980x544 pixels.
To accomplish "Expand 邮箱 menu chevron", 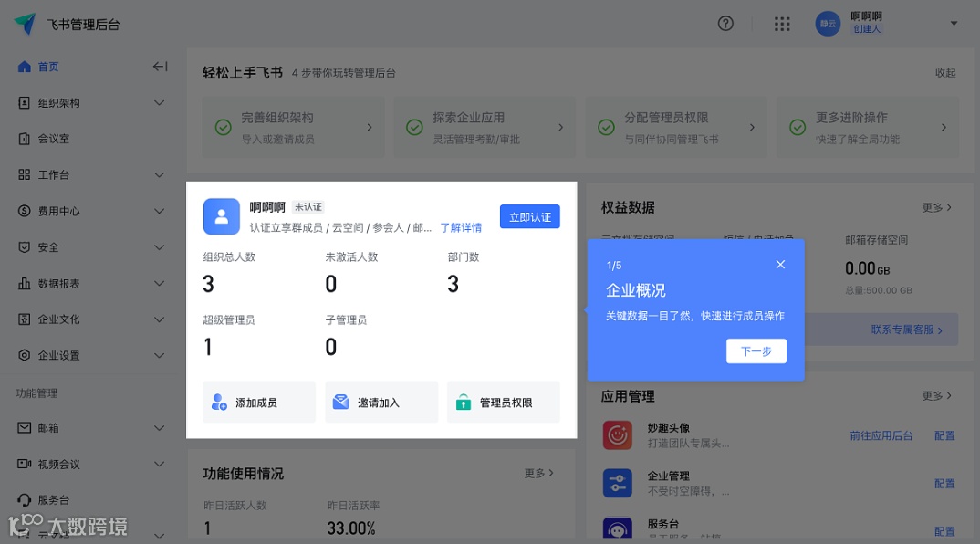I will pos(160,428).
